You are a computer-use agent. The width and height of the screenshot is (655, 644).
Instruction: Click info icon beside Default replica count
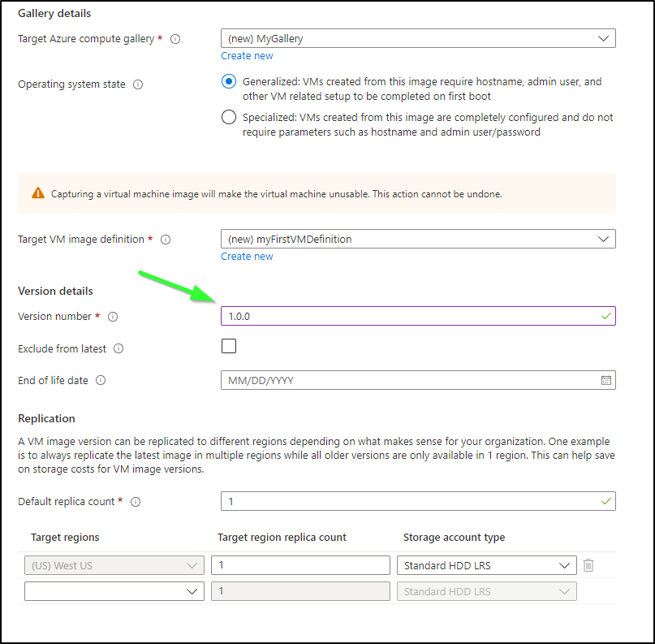(x=136, y=502)
